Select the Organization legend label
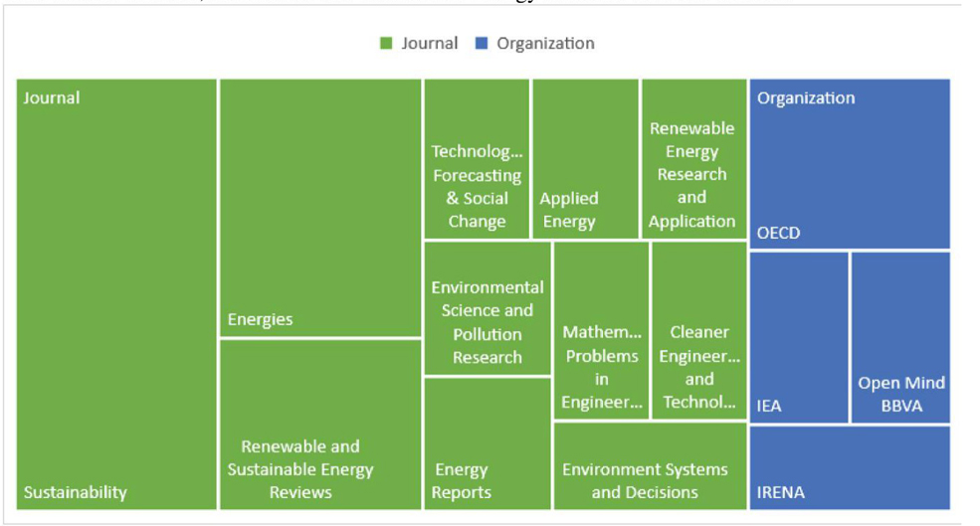This screenshot has height=526, width=980. pos(545,44)
